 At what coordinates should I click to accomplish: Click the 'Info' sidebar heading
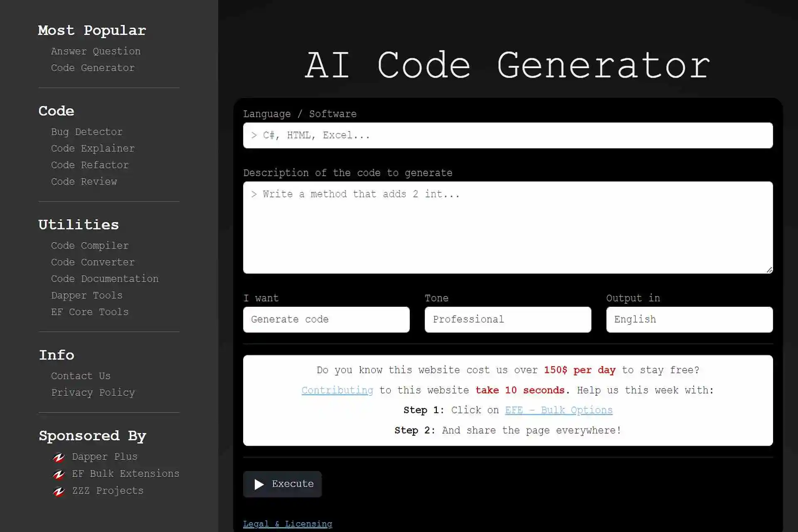pos(57,355)
